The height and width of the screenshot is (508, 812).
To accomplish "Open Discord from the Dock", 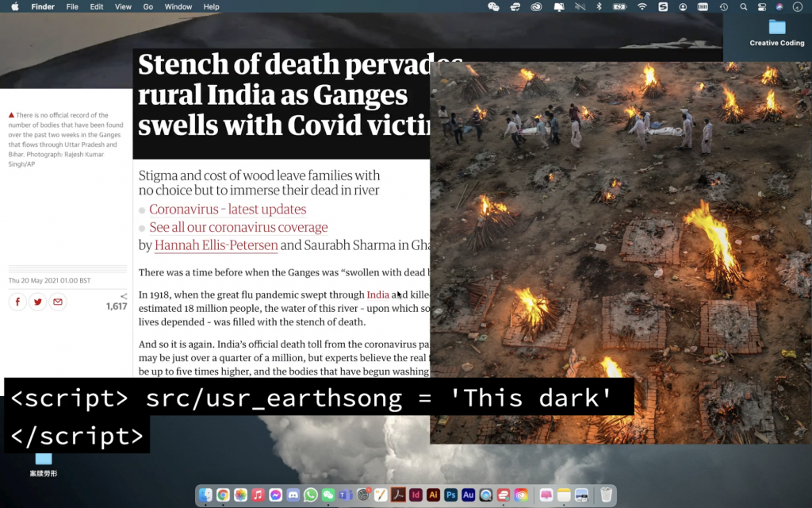I will [293, 495].
